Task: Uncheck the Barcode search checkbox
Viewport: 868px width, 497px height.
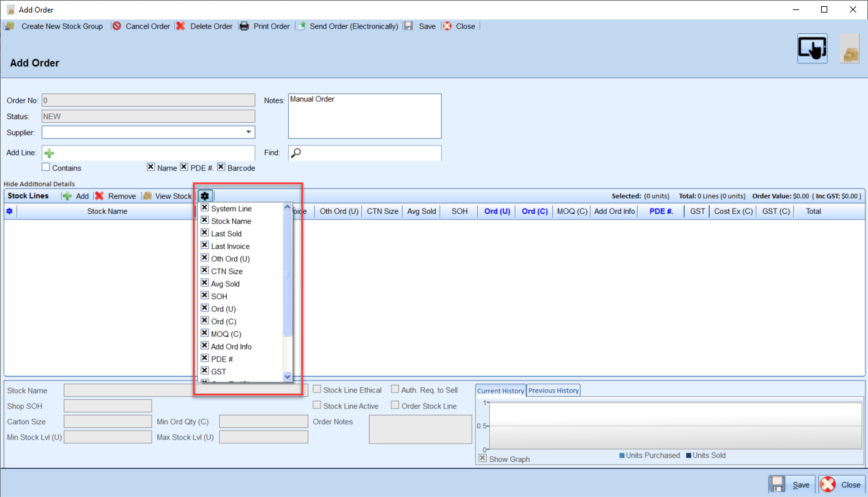Action: click(x=221, y=167)
